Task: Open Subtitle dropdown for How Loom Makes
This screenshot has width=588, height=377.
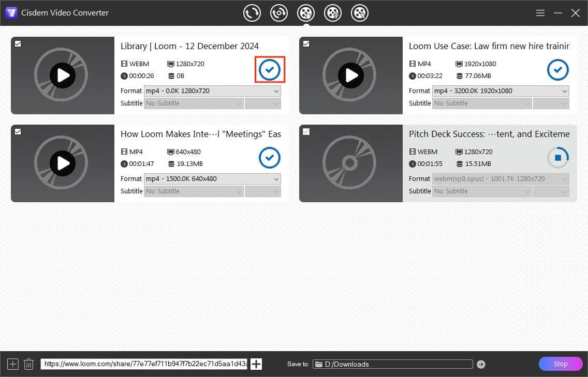Action: (x=194, y=191)
